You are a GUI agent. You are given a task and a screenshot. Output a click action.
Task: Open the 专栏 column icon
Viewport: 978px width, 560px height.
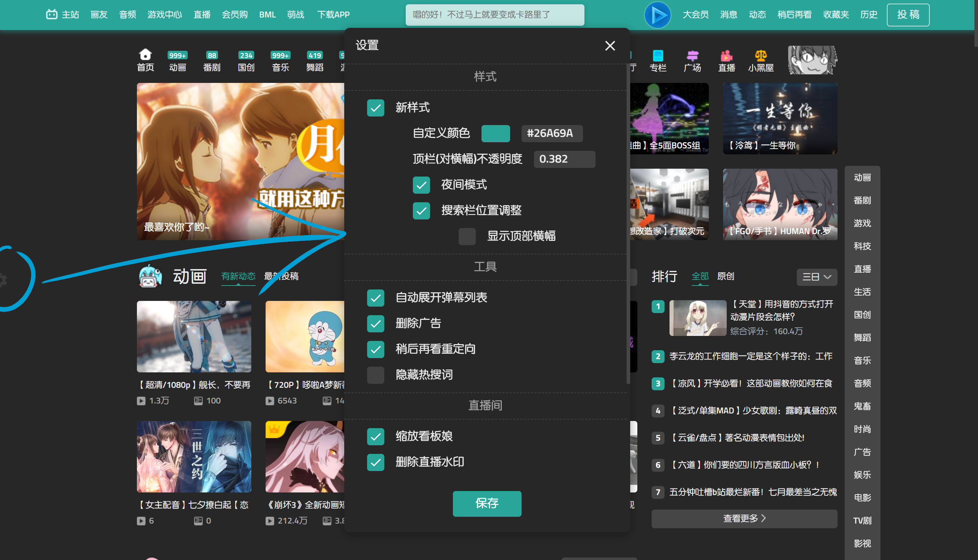[658, 55]
